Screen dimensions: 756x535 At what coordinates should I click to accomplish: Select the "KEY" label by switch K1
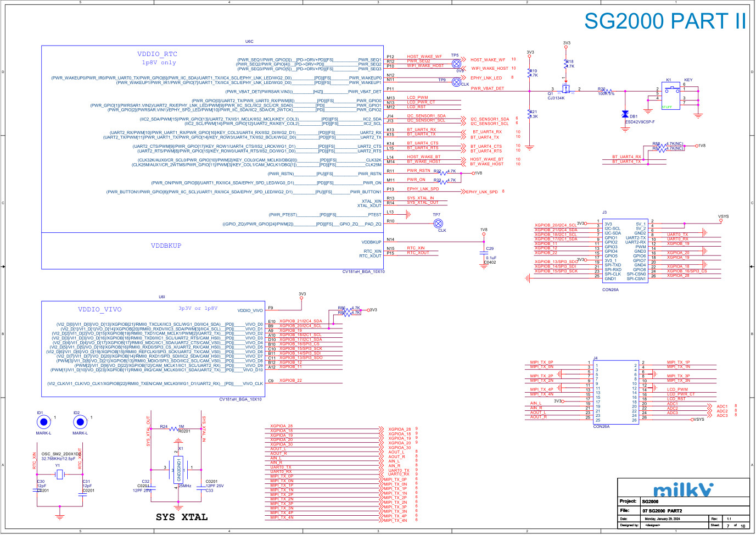click(688, 80)
